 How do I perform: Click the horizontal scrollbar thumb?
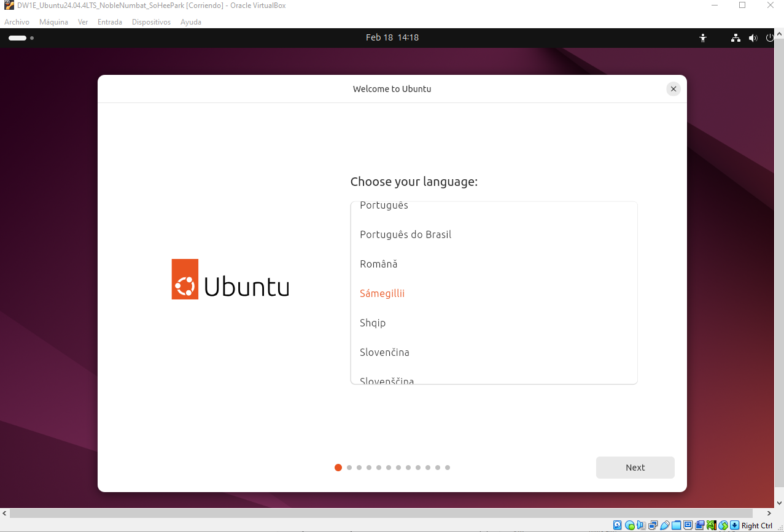tap(381, 513)
